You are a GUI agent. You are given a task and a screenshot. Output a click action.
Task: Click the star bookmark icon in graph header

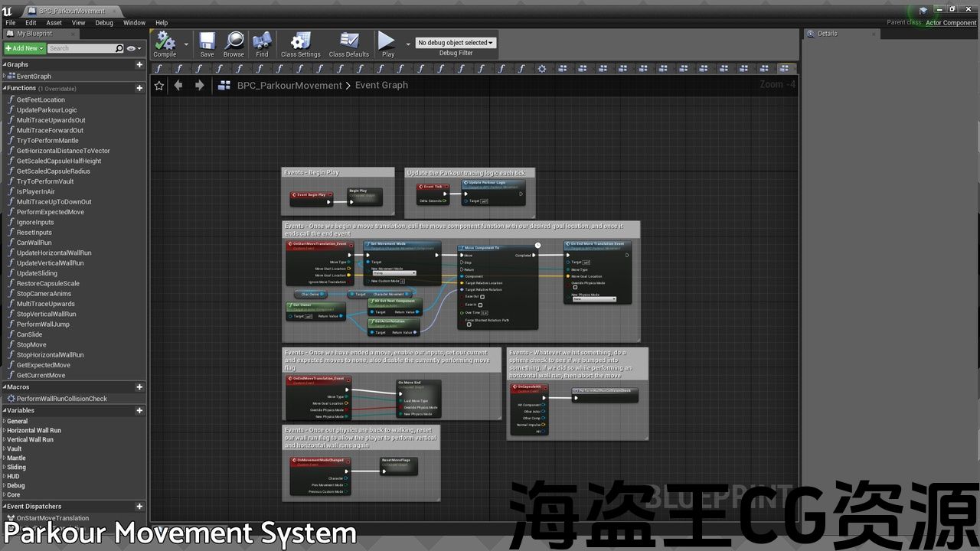click(x=159, y=86)
